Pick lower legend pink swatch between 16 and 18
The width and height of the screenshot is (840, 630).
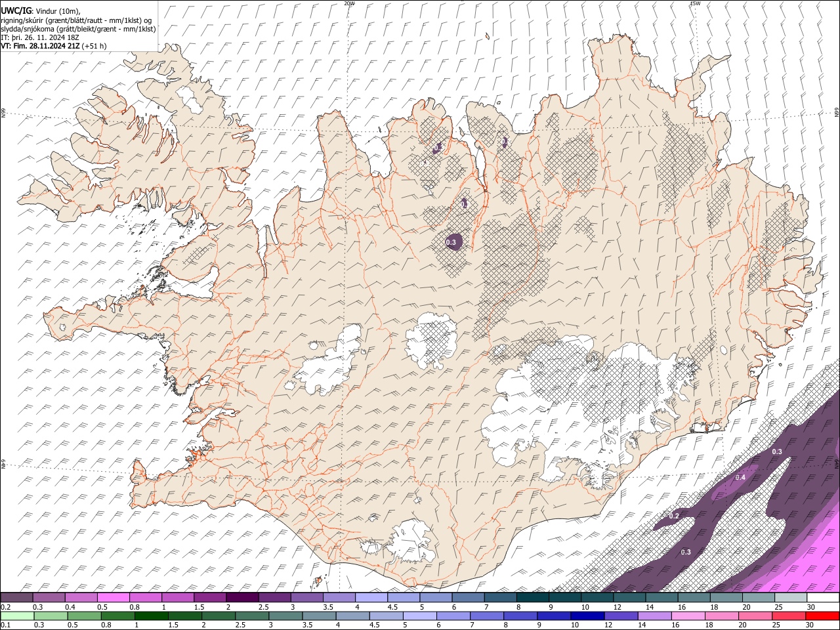tap(688, 616)
